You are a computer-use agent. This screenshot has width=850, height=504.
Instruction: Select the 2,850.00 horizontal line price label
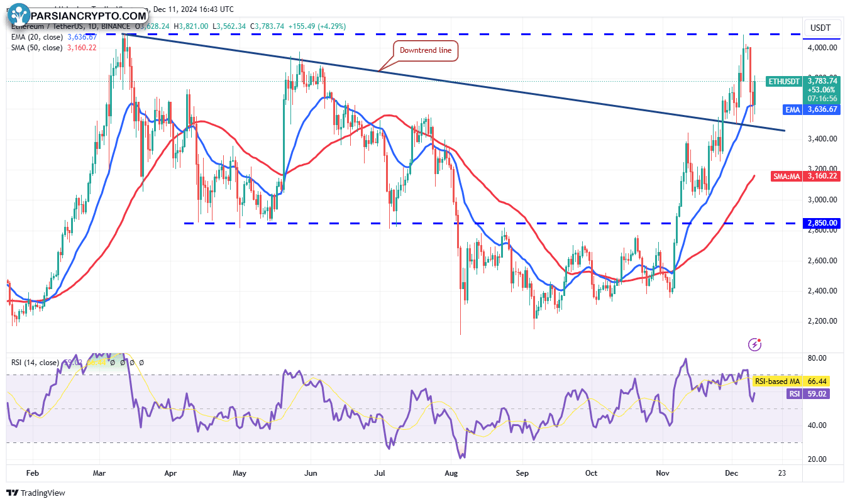pyautogui.click(x=822, y=223)
